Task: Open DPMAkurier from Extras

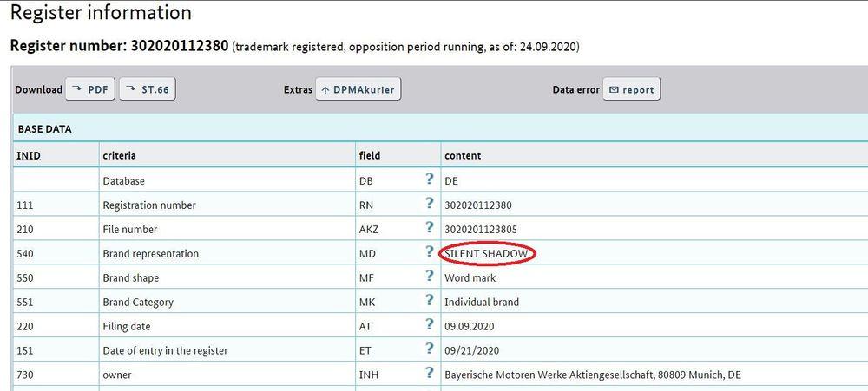Action: (x=358, y=89)
